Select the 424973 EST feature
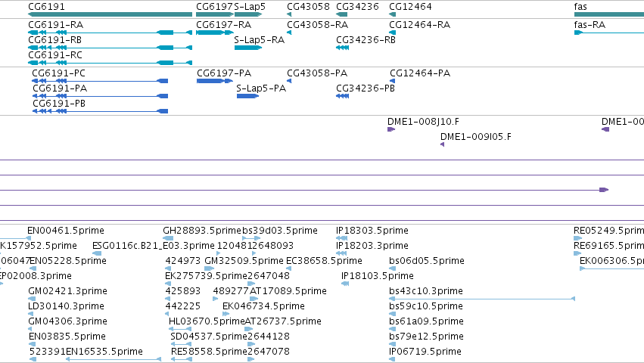 pyautogui.click(x=167, y=268)
